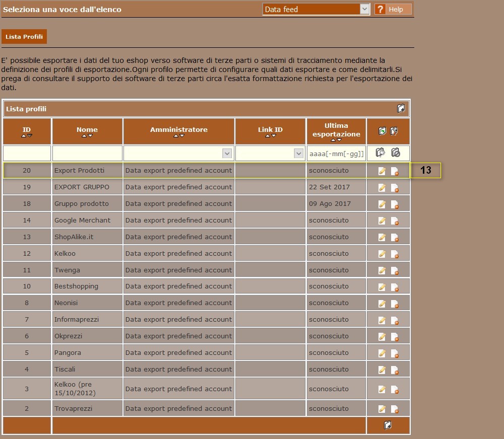Delete the EXPORT GRUPPO profile

tap(395, 188)
